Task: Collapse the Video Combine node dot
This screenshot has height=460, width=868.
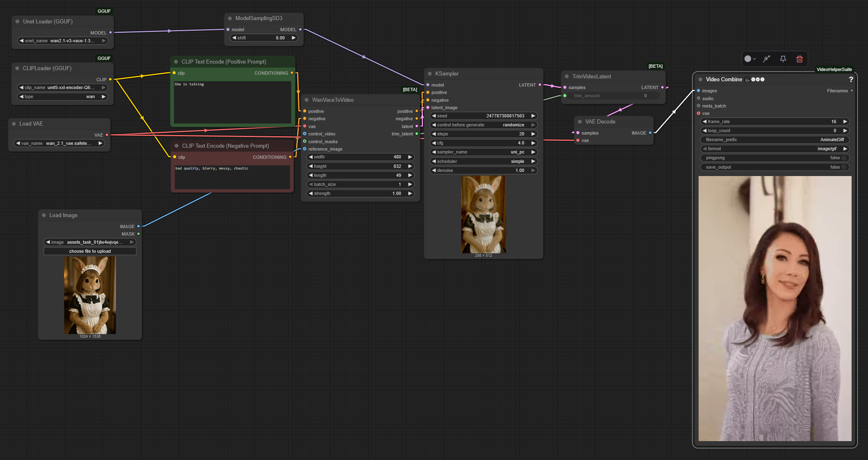Action: coord(701,80)
